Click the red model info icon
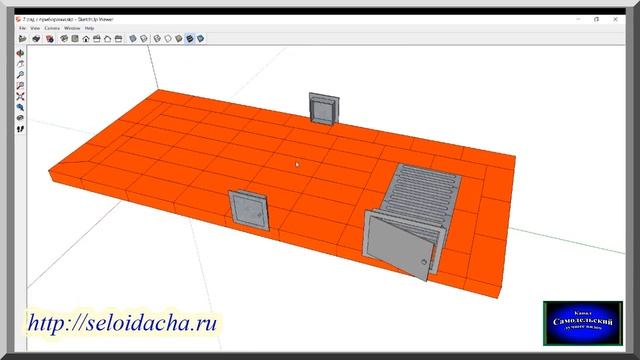The image size is (640, 360). [x=50, y=39]
